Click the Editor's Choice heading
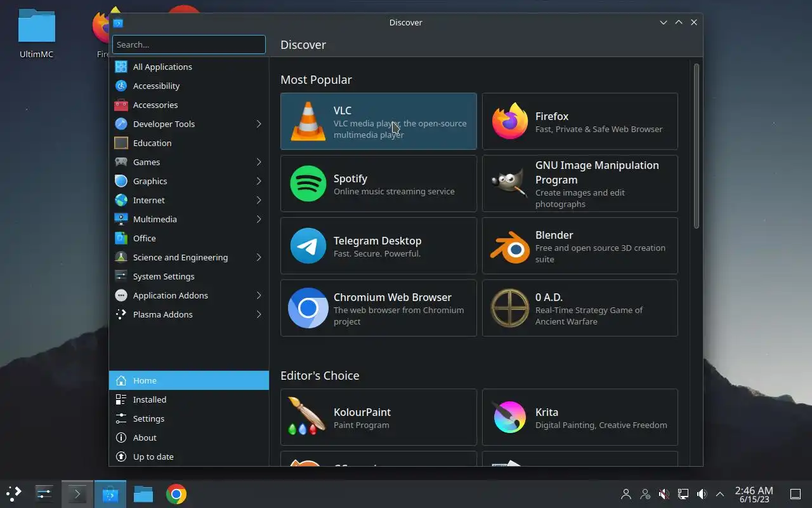The height and width of the screenshot is (508, 812). (x=320, y=375)
